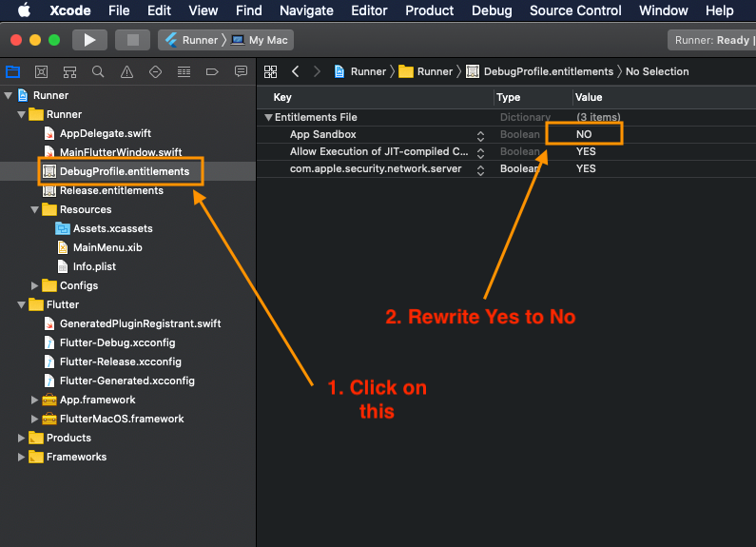Screen dimensions: 756x547
Task: Expand the Configs folder
Action: (x=34, y=285)
